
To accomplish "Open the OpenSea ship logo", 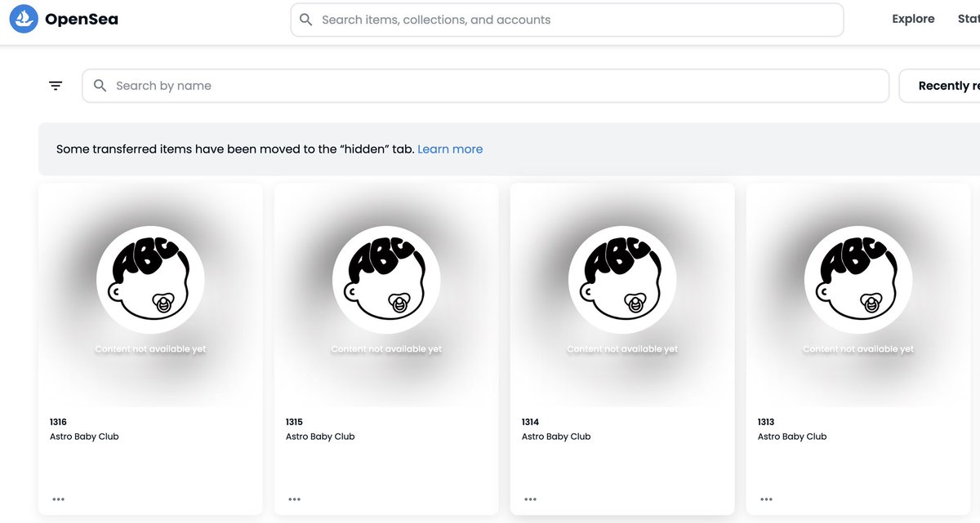I will click(x=24, y=19).
